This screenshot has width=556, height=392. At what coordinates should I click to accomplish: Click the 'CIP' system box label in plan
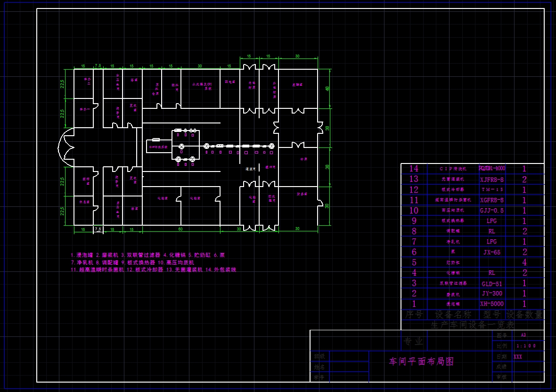(x=158, y=147)
